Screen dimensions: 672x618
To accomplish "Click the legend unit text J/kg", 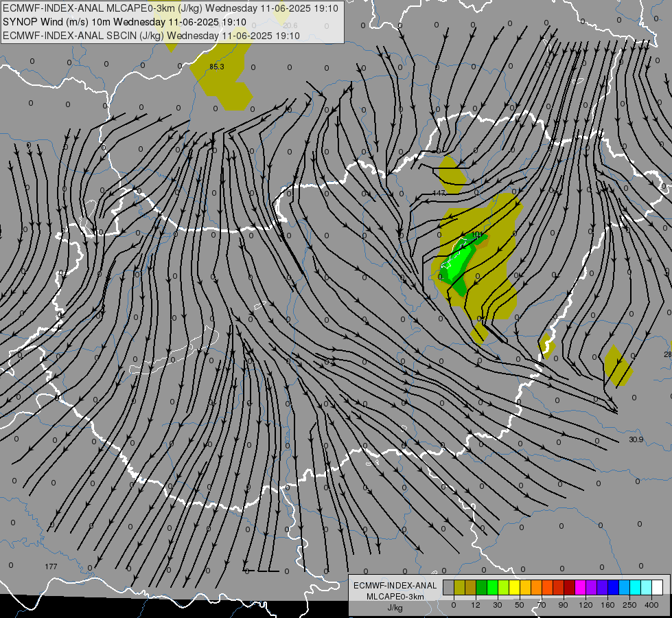I will [395, 608].
